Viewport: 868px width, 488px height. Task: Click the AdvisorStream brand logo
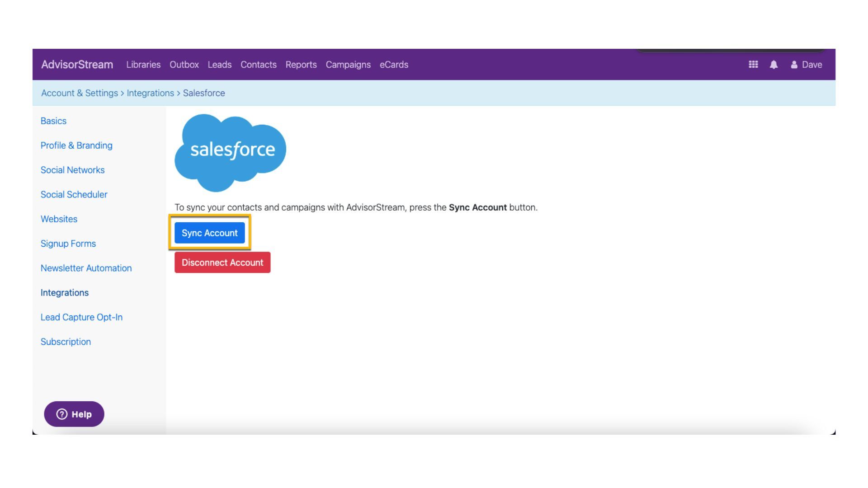point(77,65)
